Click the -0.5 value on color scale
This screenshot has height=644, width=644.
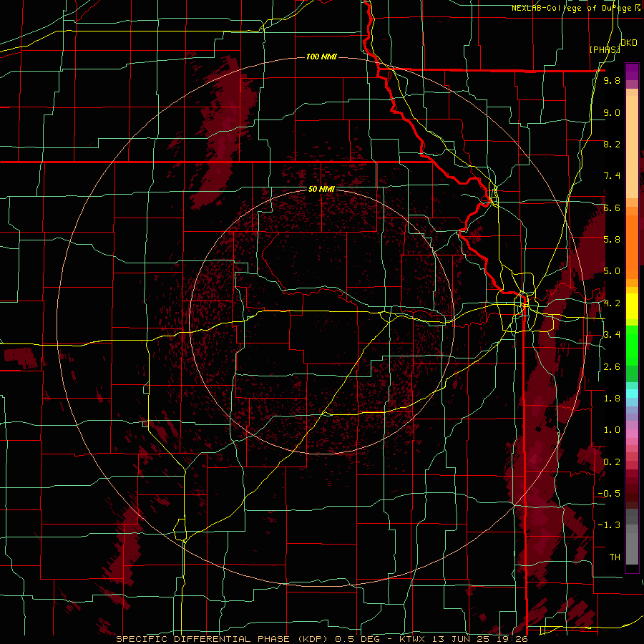609,493
